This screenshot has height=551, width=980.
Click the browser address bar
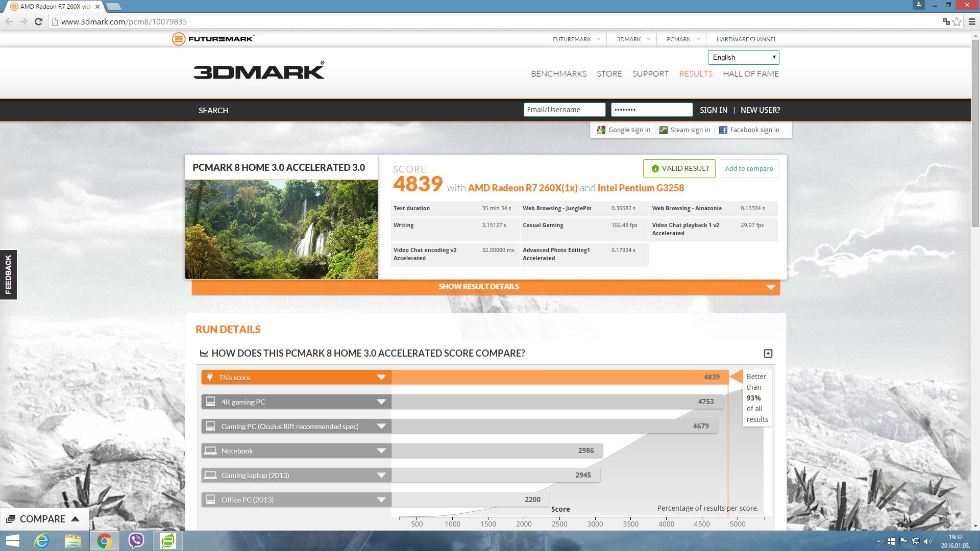point(495,21)
